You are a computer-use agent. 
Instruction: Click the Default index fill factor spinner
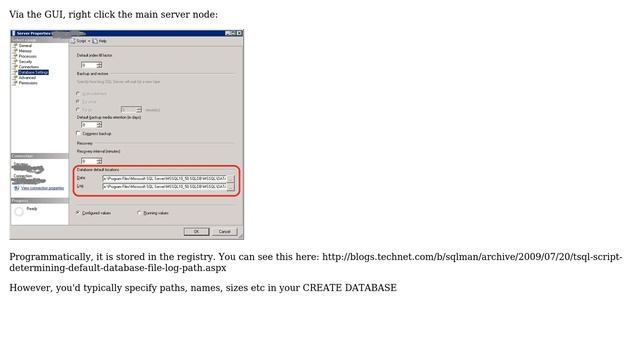[x=91, y=65]
